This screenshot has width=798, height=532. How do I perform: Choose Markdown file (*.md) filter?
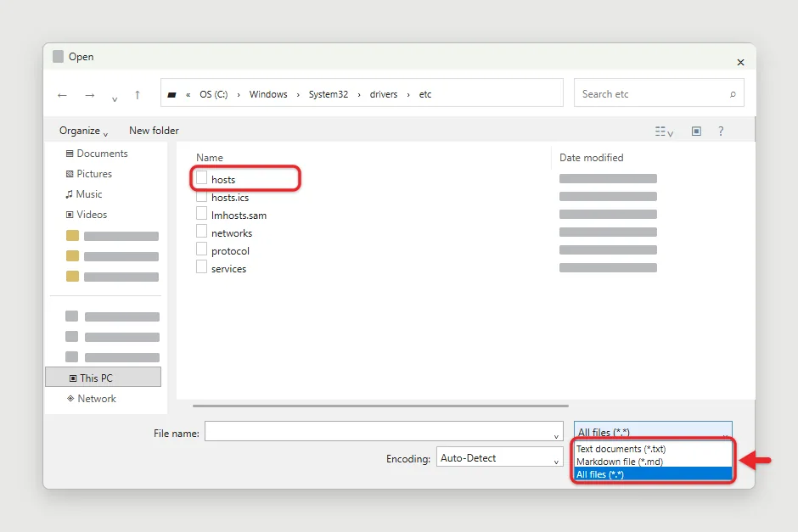point(620,462)
